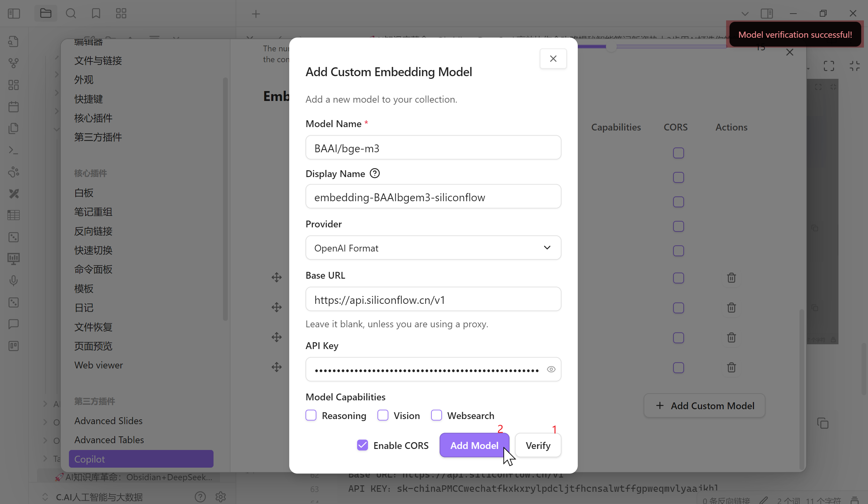Select the Copilot plugin settings tab

[x=141, y=459]
